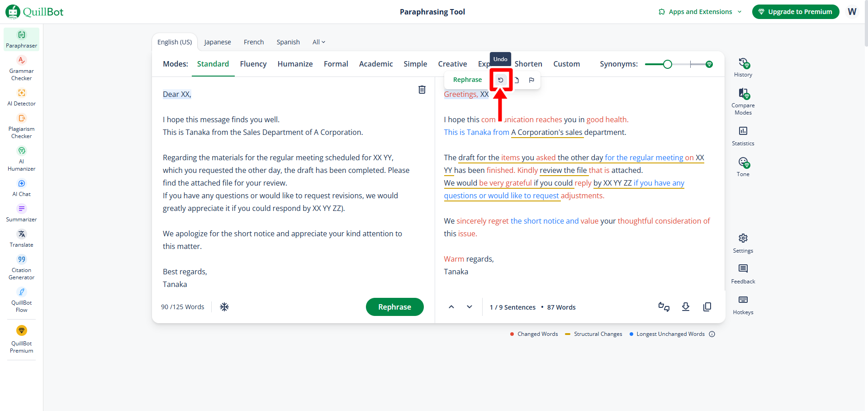Click the green Rephrase button
This screenshot has height=411, width=868.
pyautogui.click(x=395, y=307)
